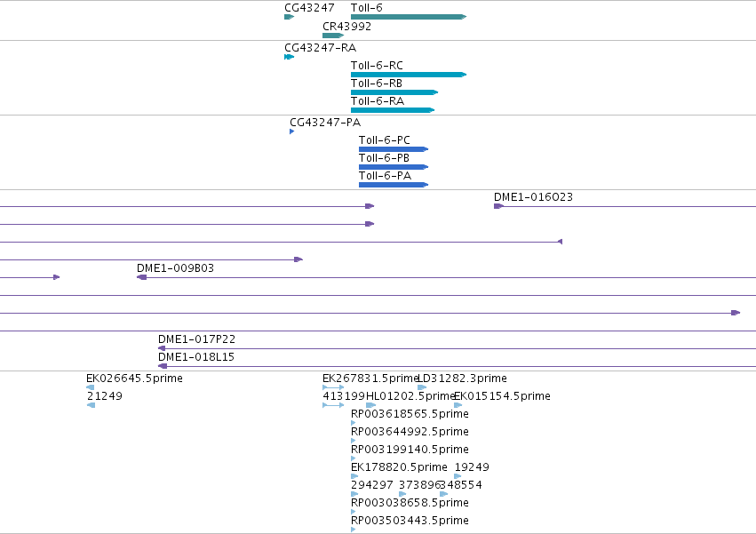Click the EK026645.5prime label
Image resolution: width=756 pixels, height=534 pixels.
tap(134, 379)
